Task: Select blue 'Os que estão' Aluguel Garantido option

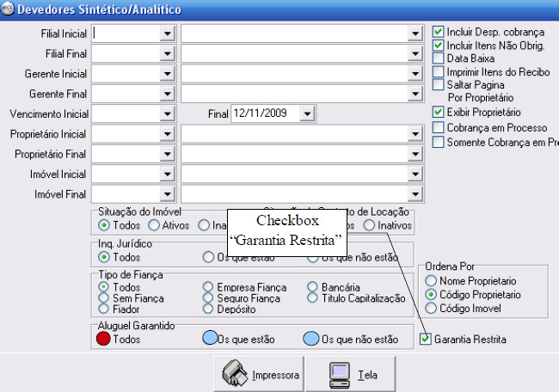Action: click(209, 339)
